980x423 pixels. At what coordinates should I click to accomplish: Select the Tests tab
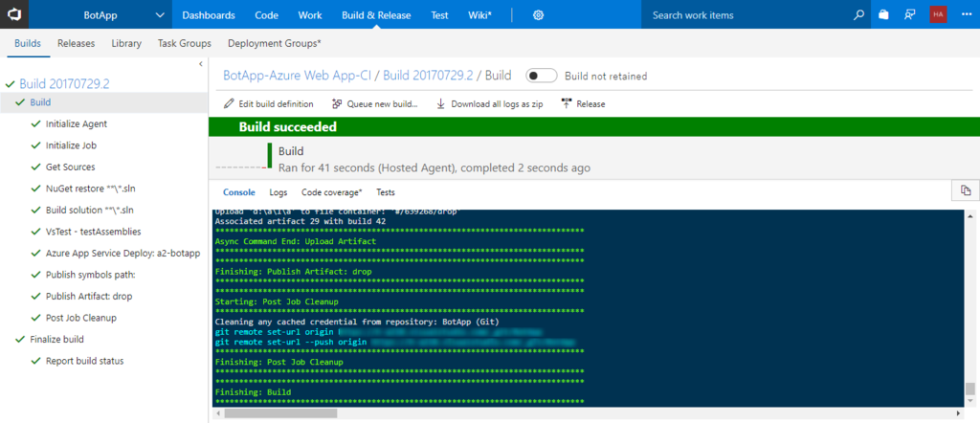tap(386, 192)
